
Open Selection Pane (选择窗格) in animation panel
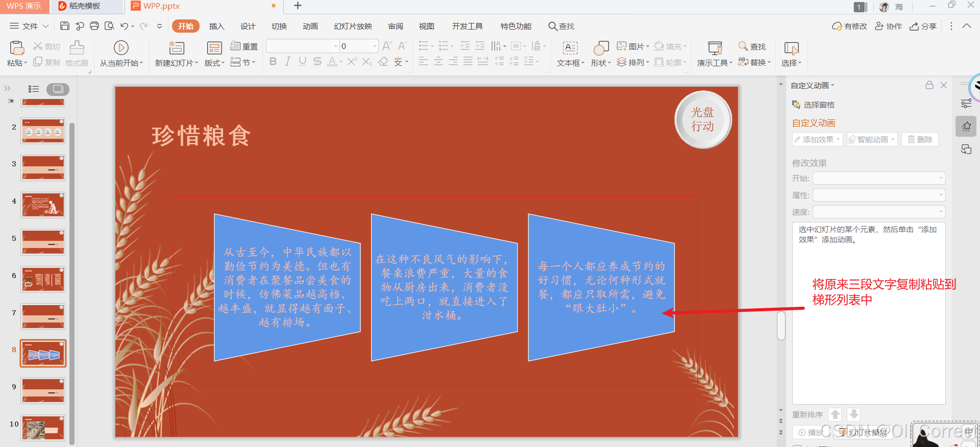(814, 105)
